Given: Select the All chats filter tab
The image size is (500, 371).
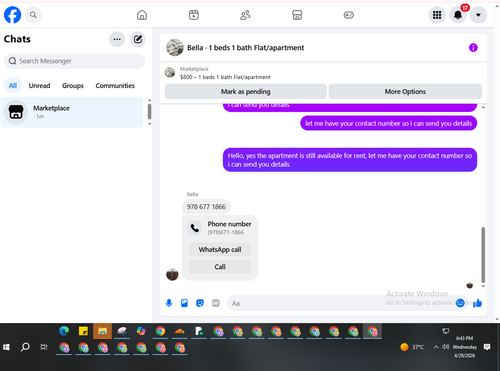Looking at the screenshot, I should click(x=13, y=86).
